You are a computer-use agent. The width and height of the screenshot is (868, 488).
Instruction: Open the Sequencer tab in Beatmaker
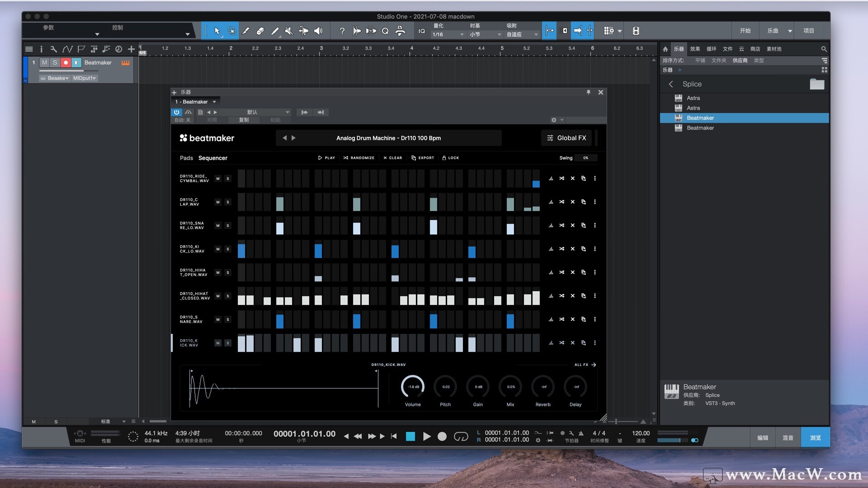pyautogui.click(x=213, y=157)
